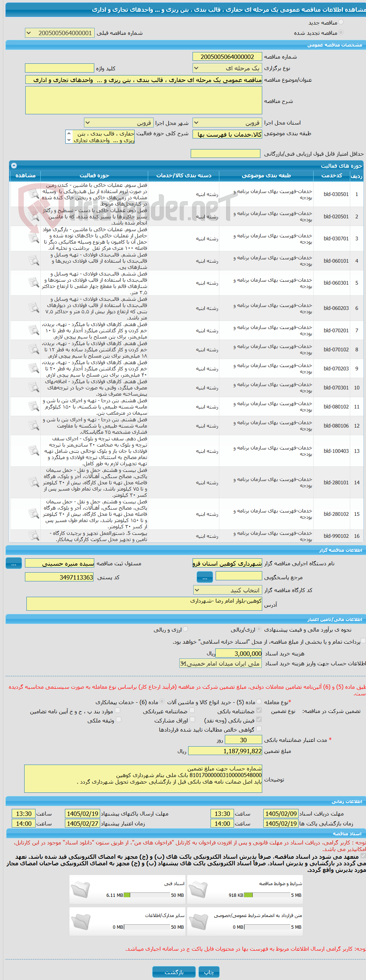366x980 pixels.
Task: Toggle the وثیقه ملکی checkbox
Action: 118,720
